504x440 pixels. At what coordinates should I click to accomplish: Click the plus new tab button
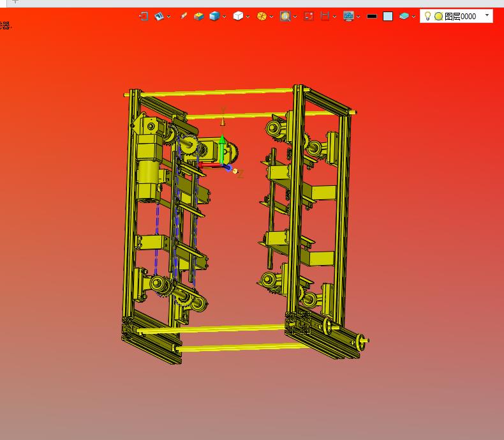coord(16,2)
